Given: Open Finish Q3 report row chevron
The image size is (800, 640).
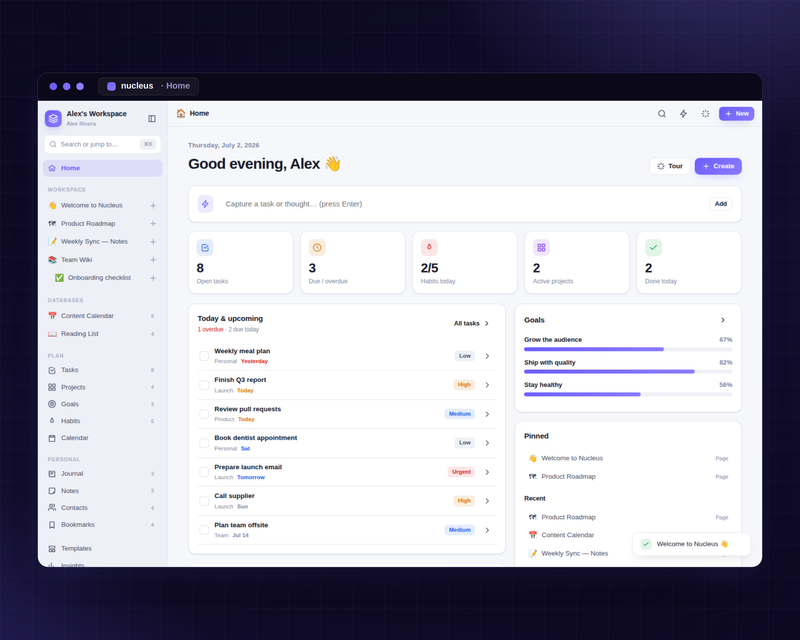Looking at the screenshot, I should pos(487,385).
